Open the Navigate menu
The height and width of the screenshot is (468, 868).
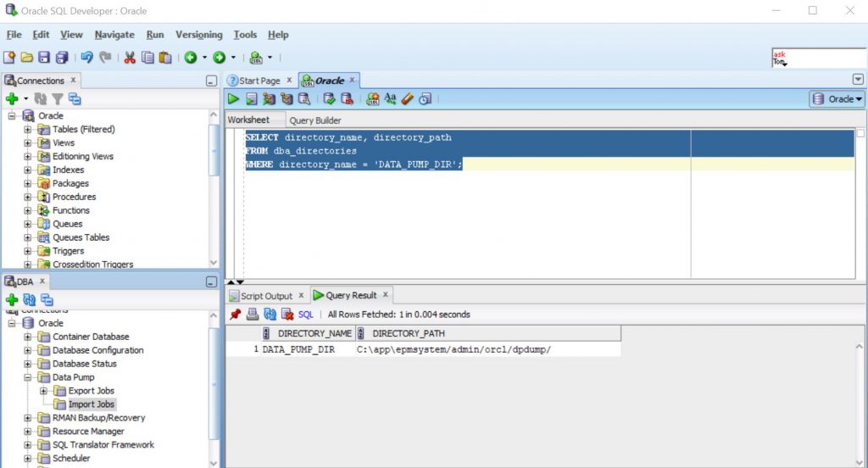pos(114,35)
